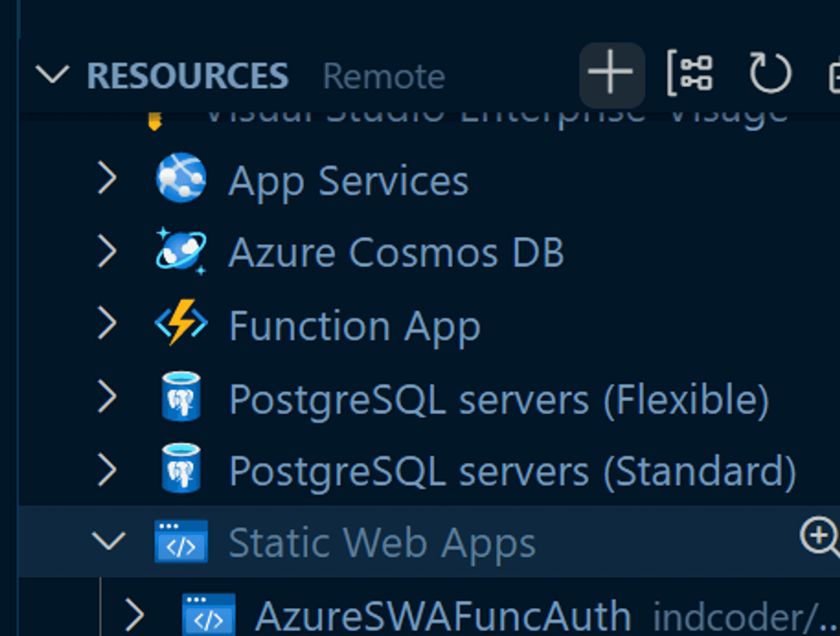Expand the App Services node

tap(107, 178)
